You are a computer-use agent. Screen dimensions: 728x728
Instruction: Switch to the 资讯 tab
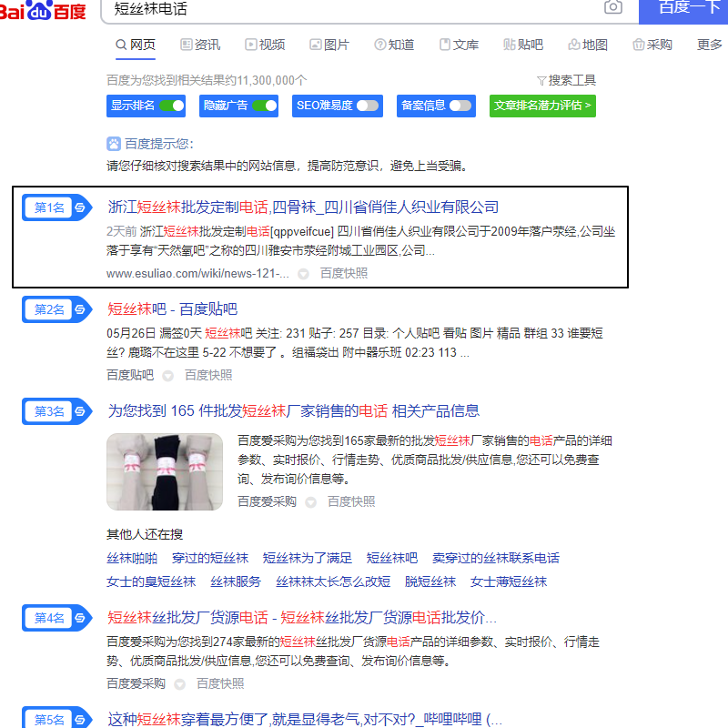click(200, 45)
